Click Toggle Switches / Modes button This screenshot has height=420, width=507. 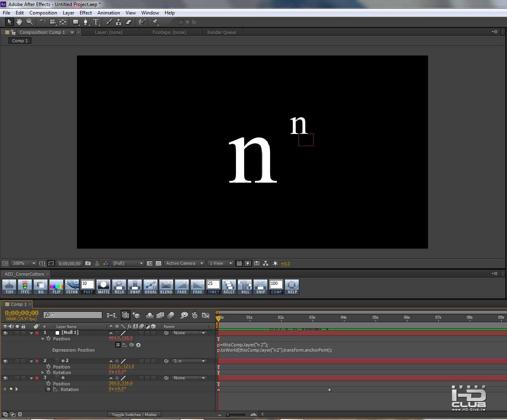click(x=134, y=415)
